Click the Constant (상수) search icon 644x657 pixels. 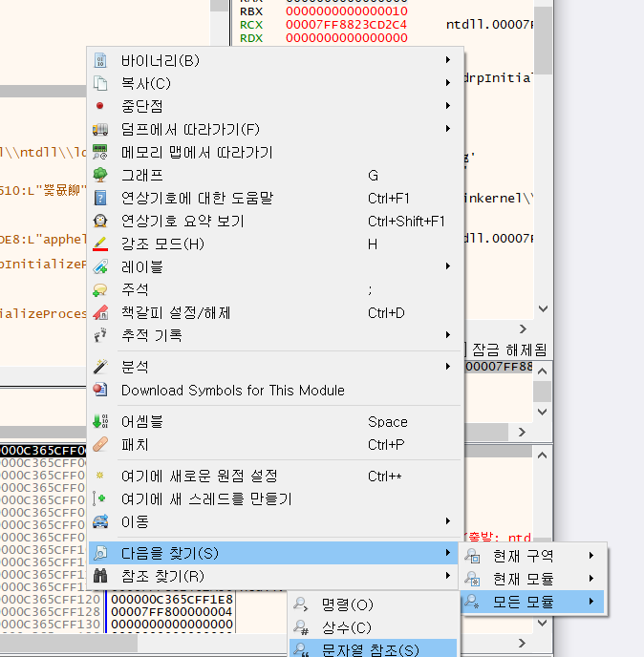(x=301, y=627)
